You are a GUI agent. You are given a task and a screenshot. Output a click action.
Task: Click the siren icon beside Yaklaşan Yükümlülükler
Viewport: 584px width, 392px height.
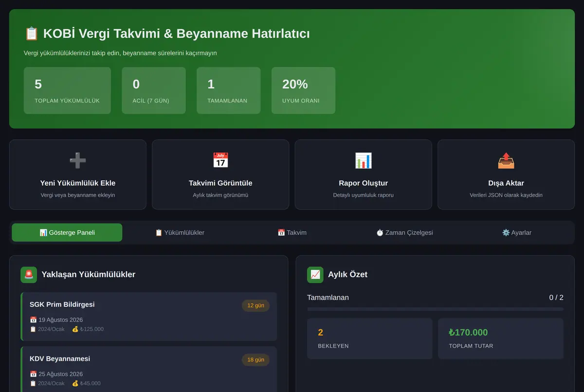(x=29, y=275)
